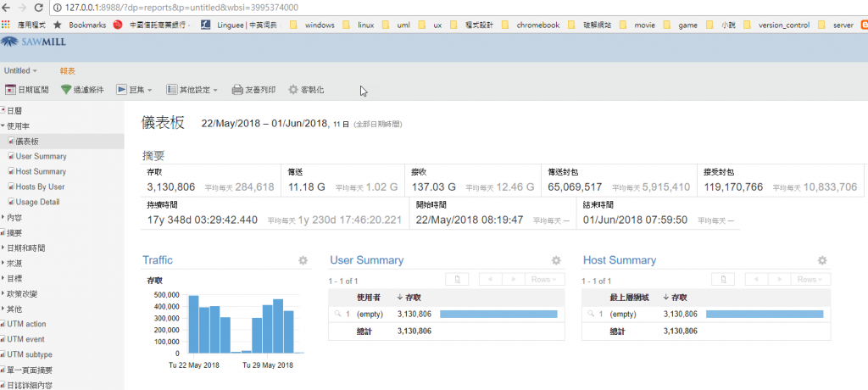Go to previous page in User Summary
The width and height of the screenshot is (868, 390).
pos(491,279)
